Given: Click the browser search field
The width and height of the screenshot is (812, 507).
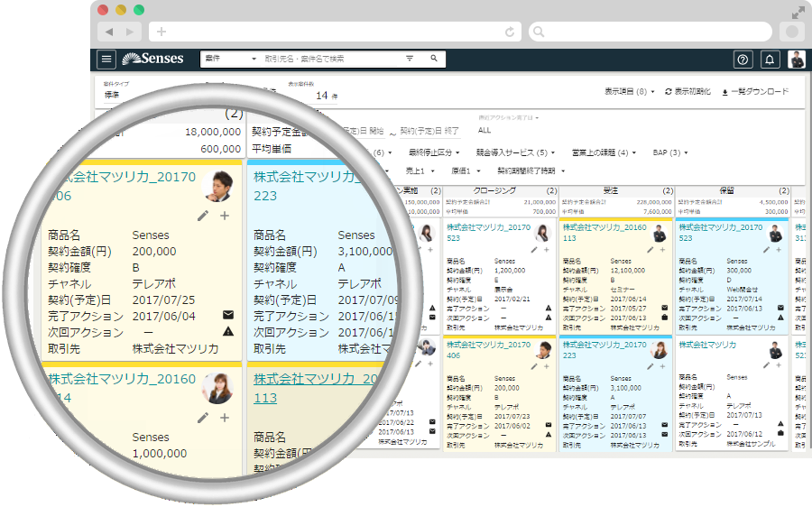Looking at the screenshot, I should (651, 32).
